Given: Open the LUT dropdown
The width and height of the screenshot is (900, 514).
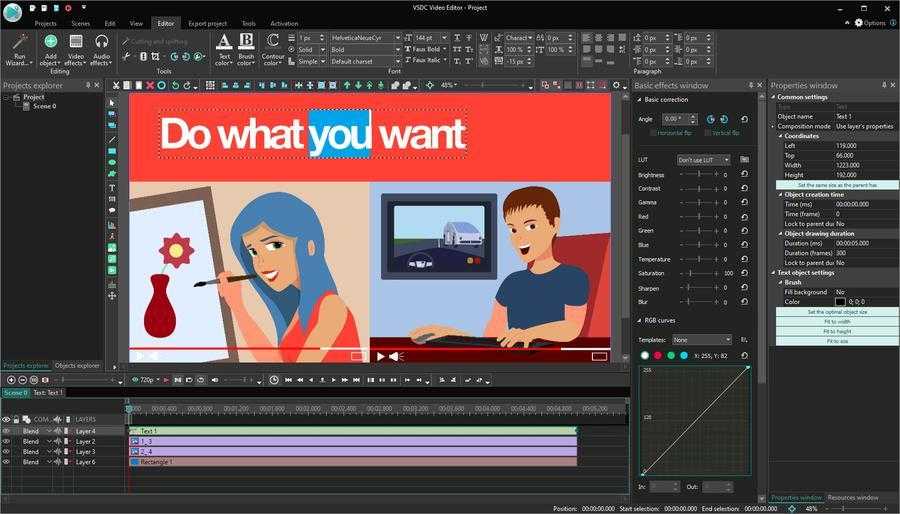Looking at the screenshot, I should 704,160.
